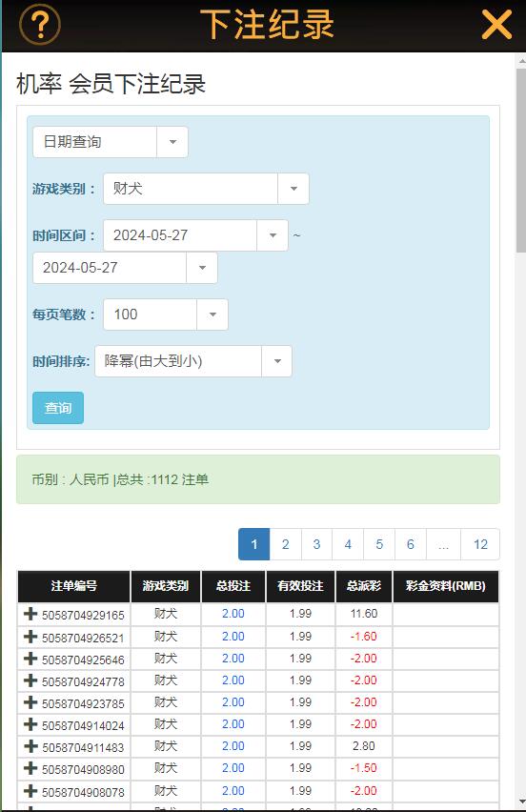Expand plus icon for bet 5058704925646

click(30, 659)
